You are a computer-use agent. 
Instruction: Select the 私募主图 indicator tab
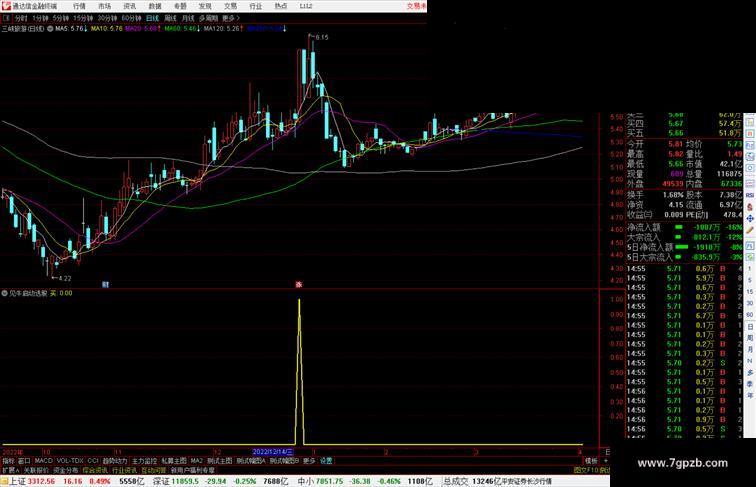click(174, 461)
